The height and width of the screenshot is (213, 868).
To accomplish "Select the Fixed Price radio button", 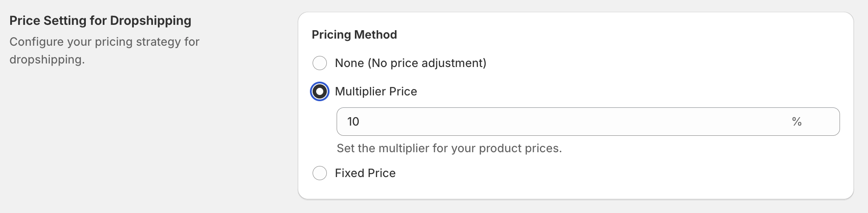I will 320,173.
